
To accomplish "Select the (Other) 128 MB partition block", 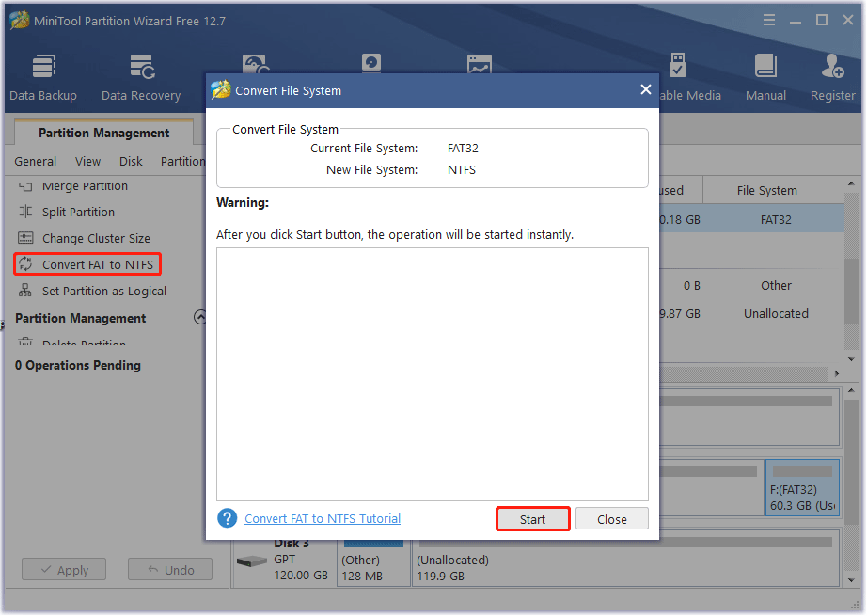I will tap(372, 565).
